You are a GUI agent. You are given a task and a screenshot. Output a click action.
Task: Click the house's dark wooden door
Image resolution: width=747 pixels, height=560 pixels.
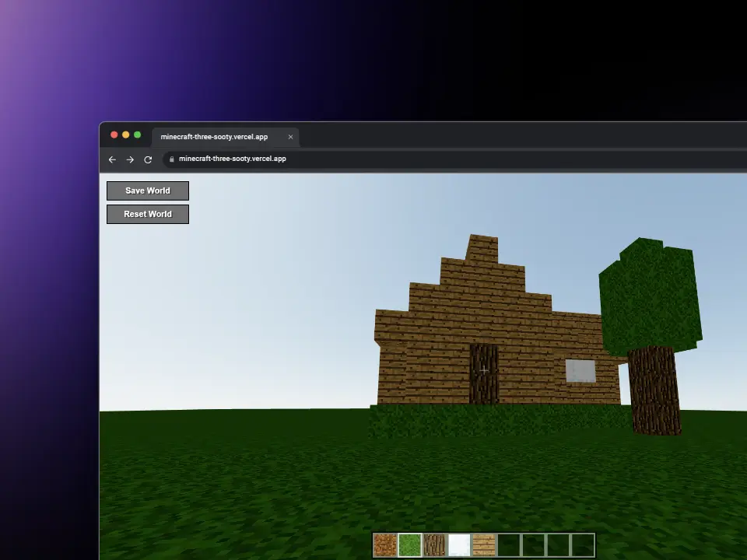pos(483,374)
